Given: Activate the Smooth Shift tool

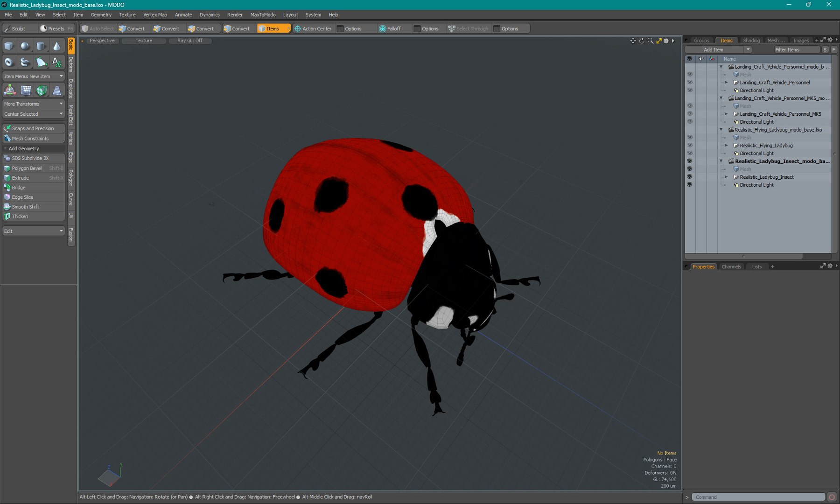Looking at the screenshot, I should pyautogui.click(x=34, y=207).
